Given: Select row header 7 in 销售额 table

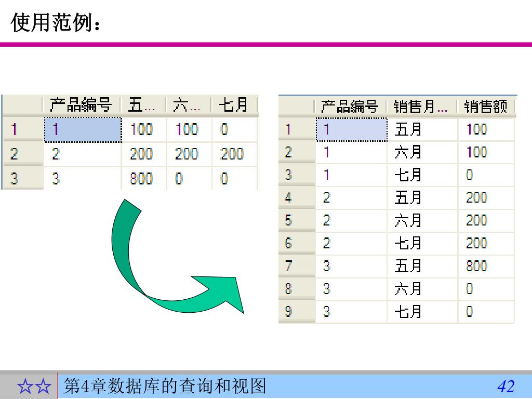Looking at the screenshot, I should tap(297, 265).
